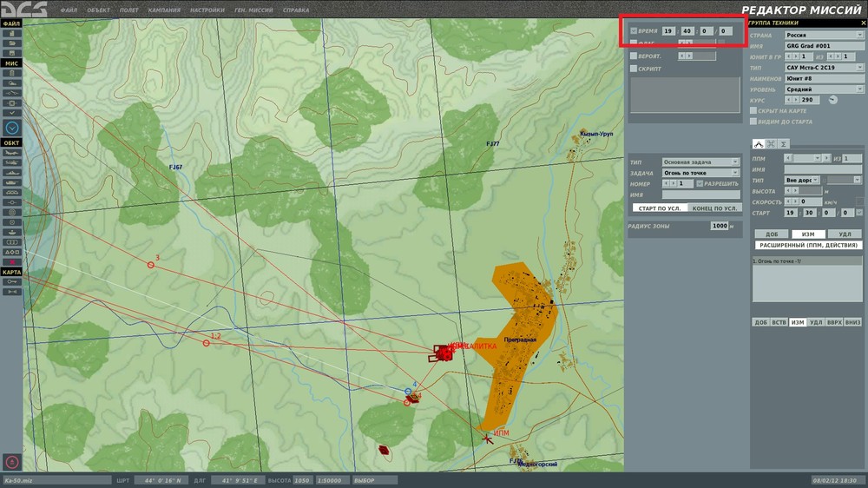Toggle the ВЕРОЯТ. checkbox

[634, 56]
